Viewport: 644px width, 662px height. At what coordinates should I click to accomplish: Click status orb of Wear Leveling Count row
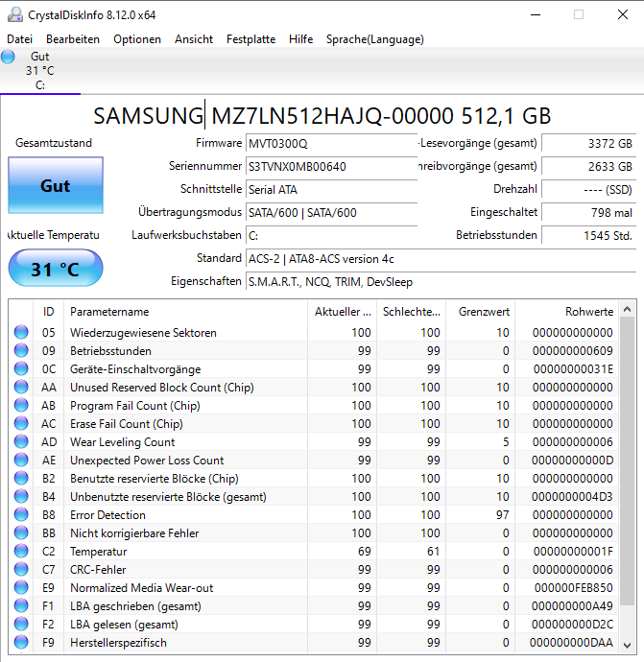(x=21, y=441)
